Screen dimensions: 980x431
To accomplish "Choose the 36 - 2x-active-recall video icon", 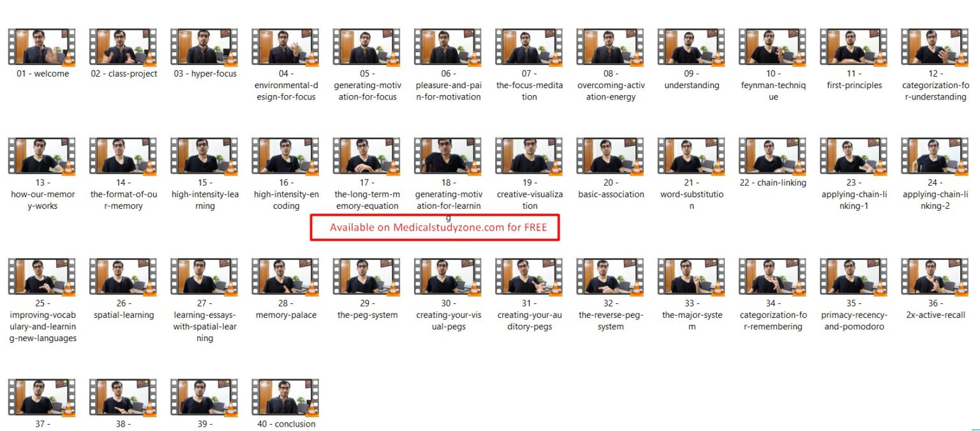I will click(935, 277).
